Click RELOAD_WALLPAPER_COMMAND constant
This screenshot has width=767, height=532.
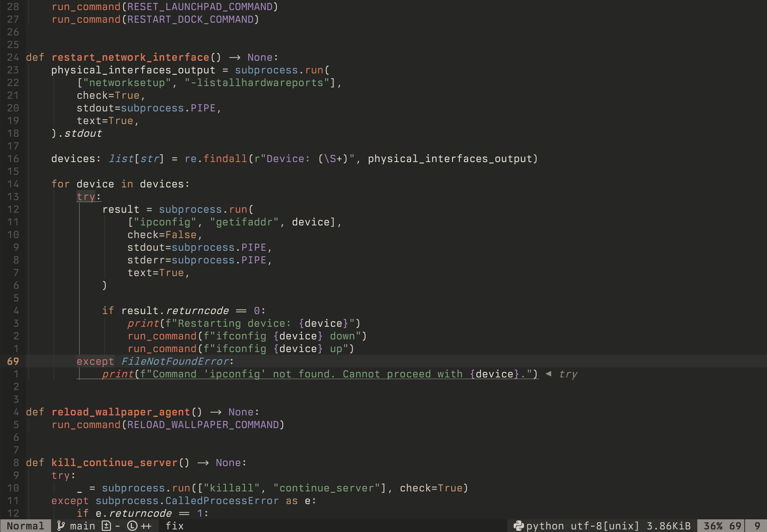click(x=203, y=425)
